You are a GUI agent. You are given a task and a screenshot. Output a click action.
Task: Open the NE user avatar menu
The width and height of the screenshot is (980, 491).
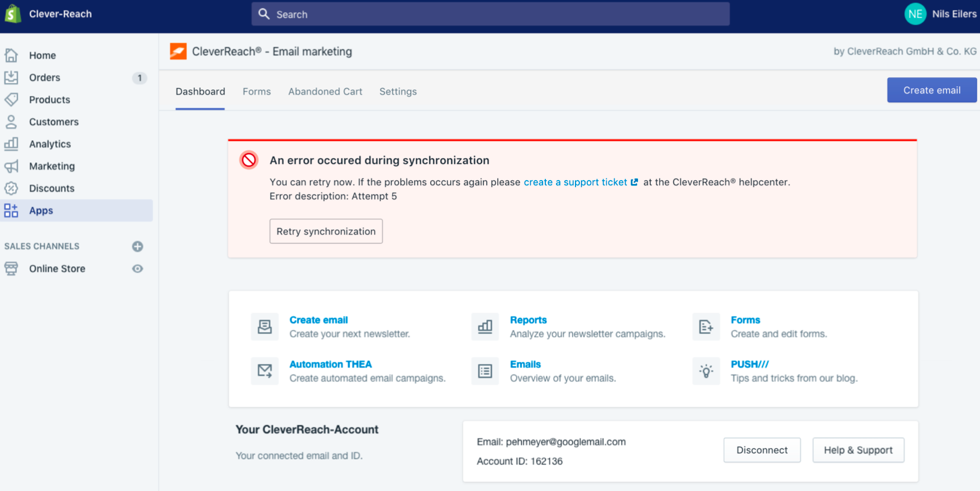coord(915,14)
